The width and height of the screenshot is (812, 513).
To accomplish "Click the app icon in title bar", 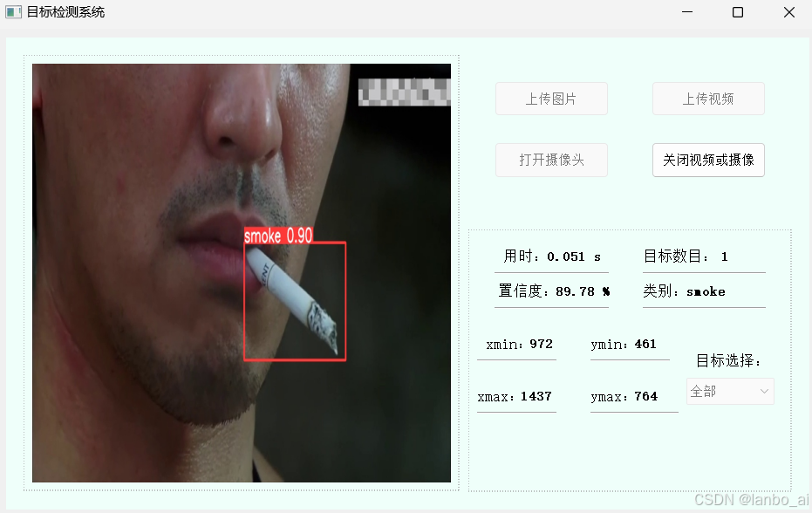I will tap(13, 12).
